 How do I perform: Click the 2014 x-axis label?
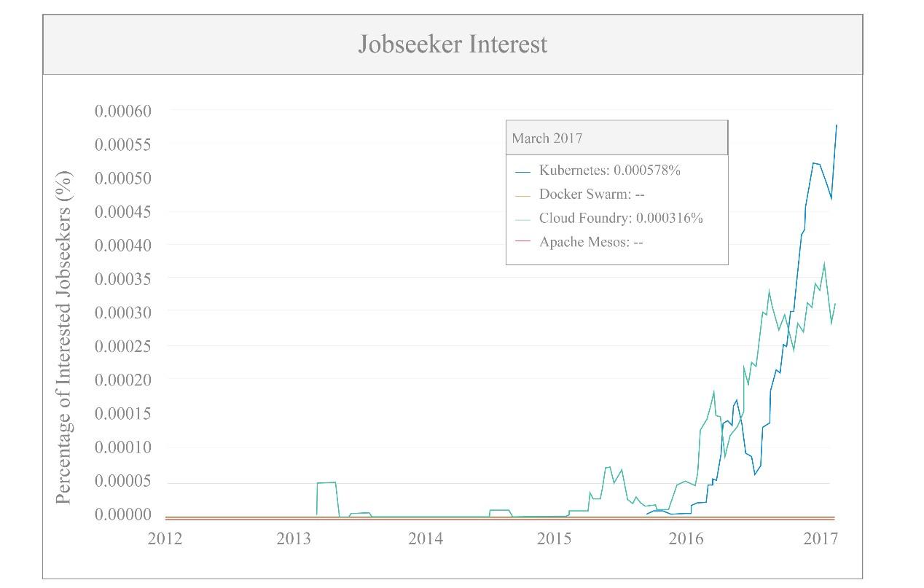tap(426, 539)
